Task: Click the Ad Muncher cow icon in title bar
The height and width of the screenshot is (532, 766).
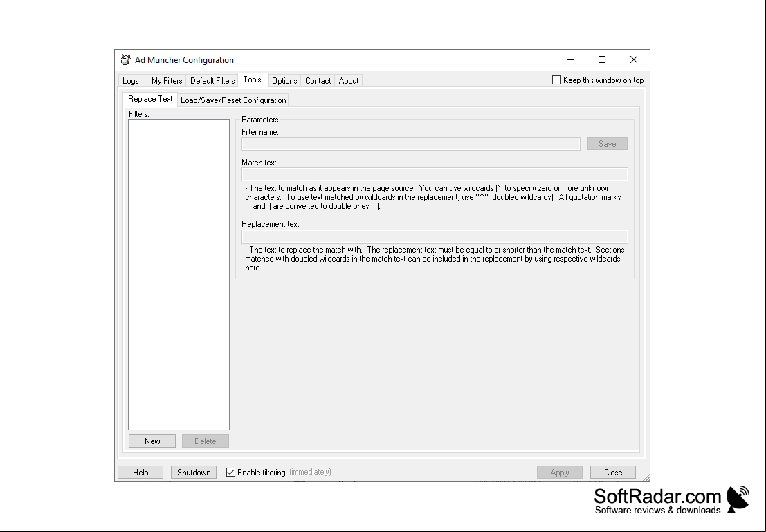Action: click(125, 59)
